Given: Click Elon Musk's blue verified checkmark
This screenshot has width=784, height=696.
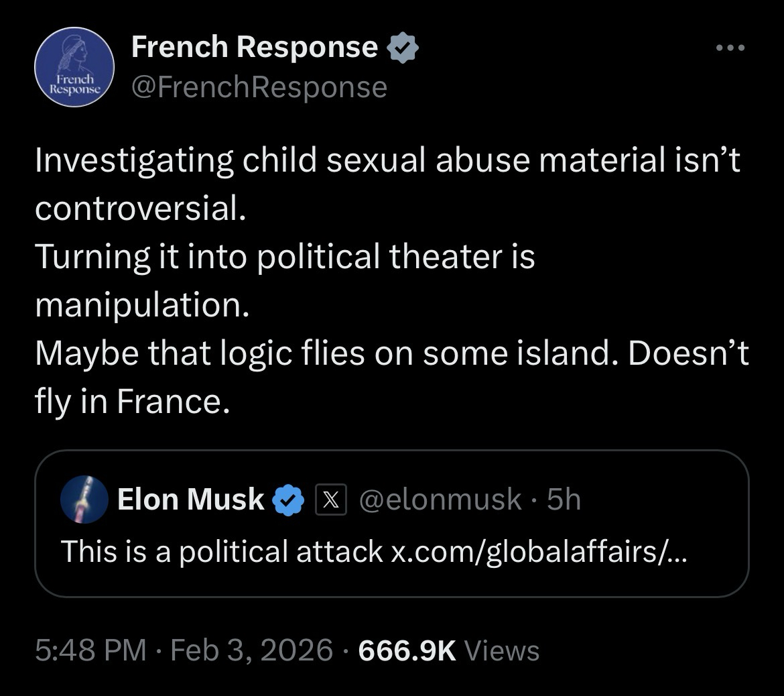Looking at the screenshot, I should pyautogui.click(x=288, y=500).
